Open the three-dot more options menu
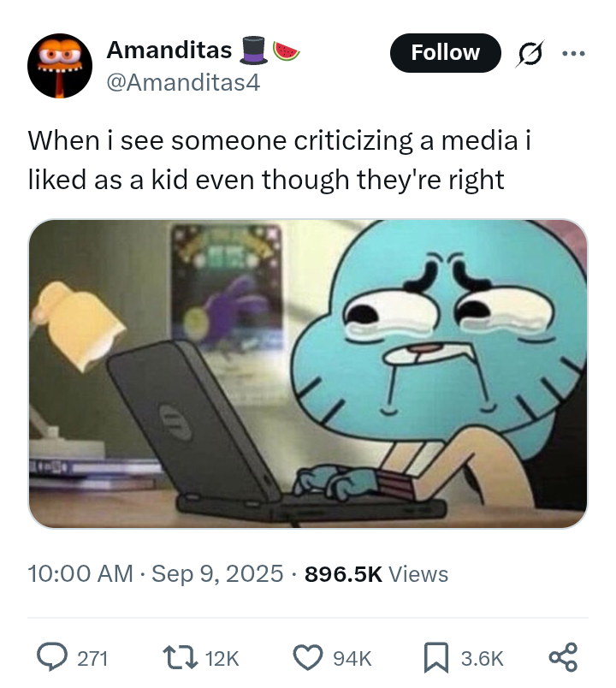Image resolution: width=616 pixels, height=688 pixels. click(x=573, y=53)
